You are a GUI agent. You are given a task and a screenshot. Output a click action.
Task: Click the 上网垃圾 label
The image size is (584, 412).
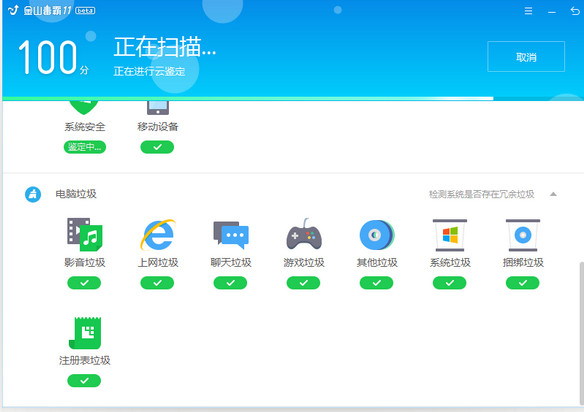click(x=158, y=263)
